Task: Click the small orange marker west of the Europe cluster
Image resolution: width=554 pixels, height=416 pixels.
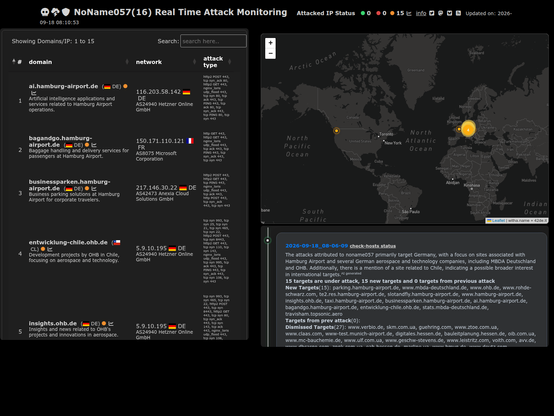Action: tap(459, 129)
